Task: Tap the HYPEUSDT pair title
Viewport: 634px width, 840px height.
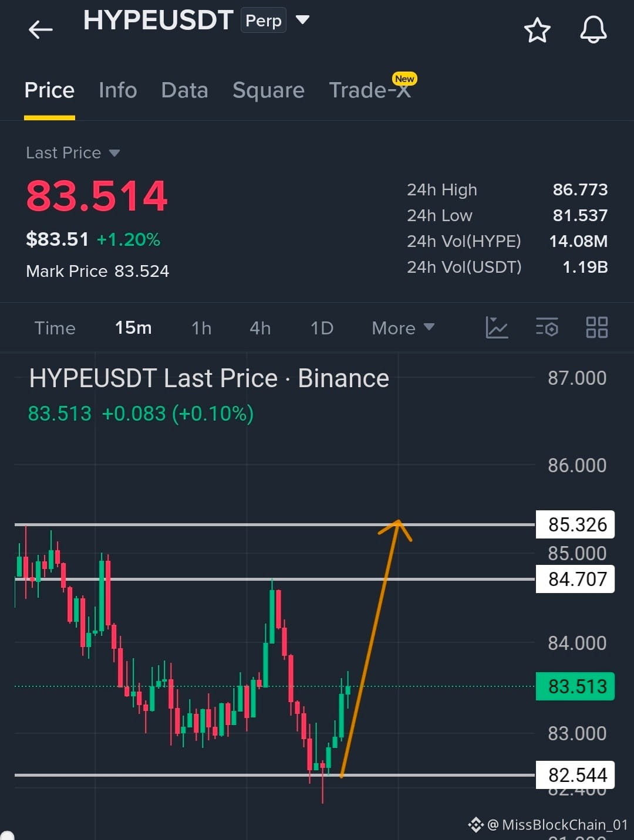Action: (158, 20)
